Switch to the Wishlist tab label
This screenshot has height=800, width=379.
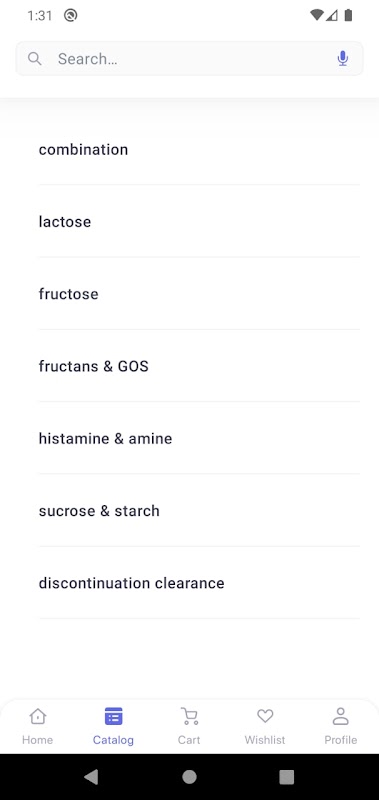(x=265, y=740)
